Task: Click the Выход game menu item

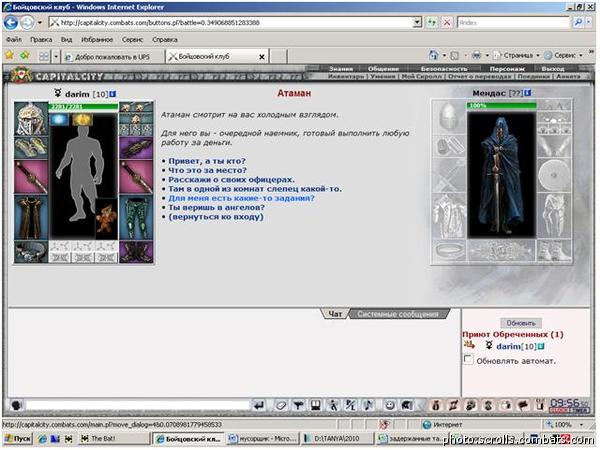Action: coord(553,69)
